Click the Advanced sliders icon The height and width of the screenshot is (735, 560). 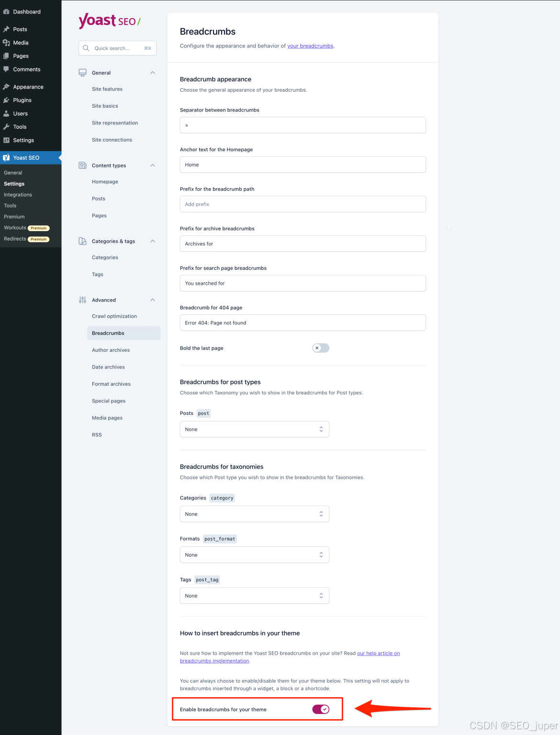click(82, 300)
